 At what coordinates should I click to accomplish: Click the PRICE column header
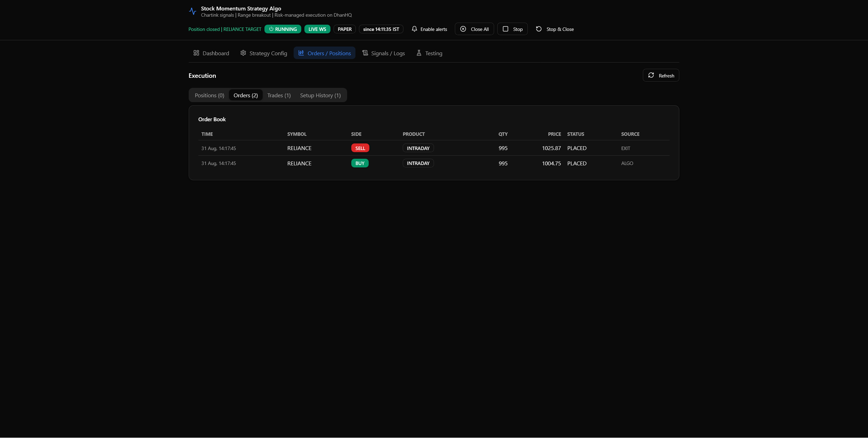pos(555,134)
